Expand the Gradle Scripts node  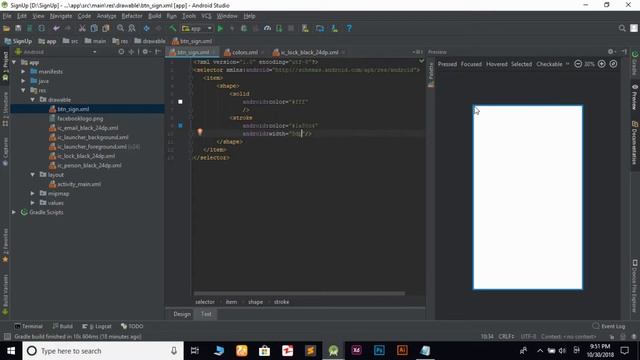(14, 212)
